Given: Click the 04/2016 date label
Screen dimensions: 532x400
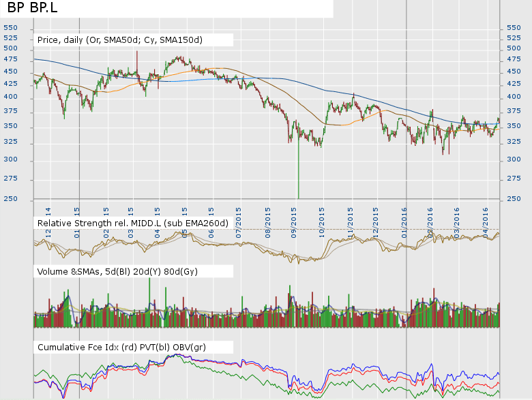Looking at the screenshot, I should pos(486,223).
